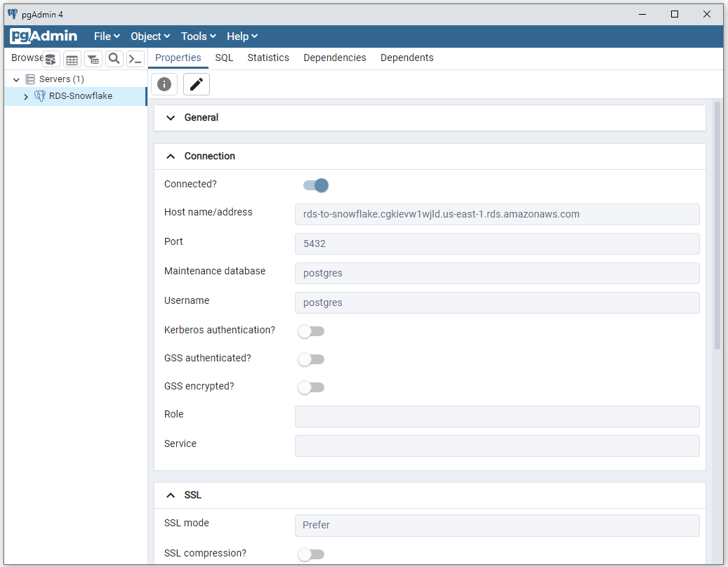The image size is (728, 567).
Task: Click the properties panel vertical scrollbar
Action: [x=717, y=225]
